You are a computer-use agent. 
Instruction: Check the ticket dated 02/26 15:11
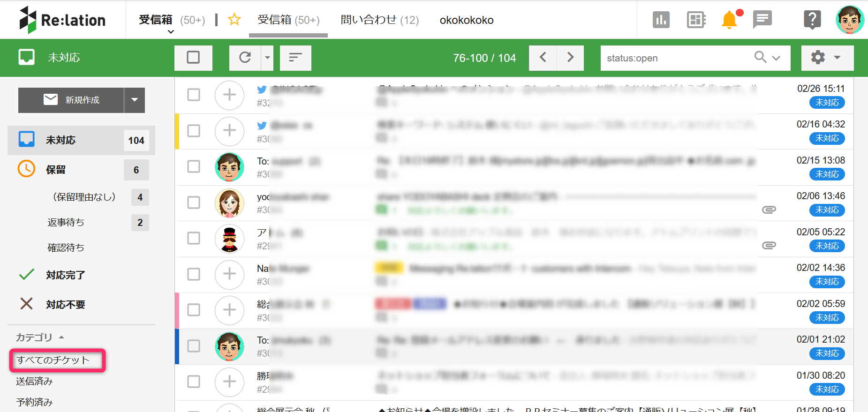pyautogui.click(x=194, y=95)
